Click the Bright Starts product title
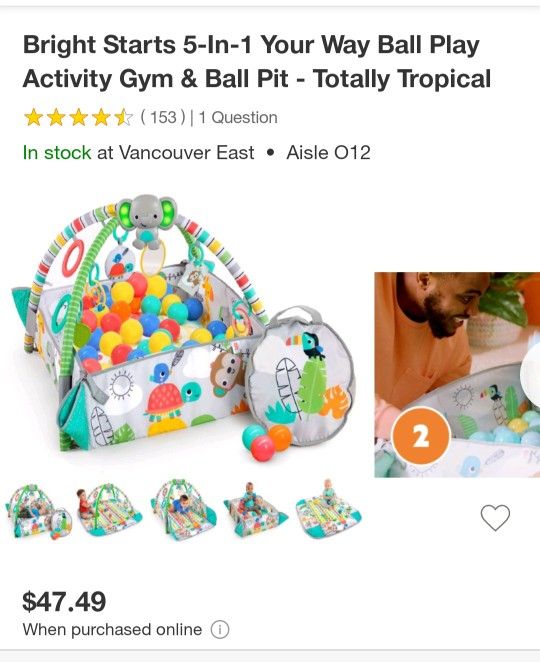 click(257, 62)
